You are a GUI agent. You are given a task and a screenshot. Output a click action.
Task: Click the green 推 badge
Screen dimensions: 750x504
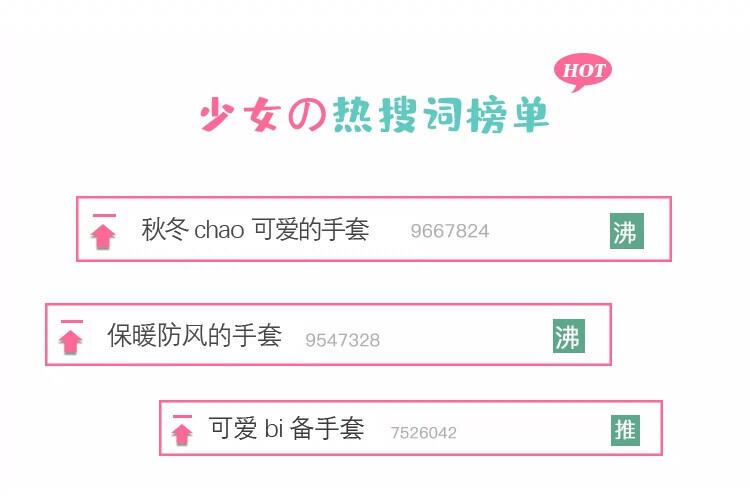click(x=625, y=430)
